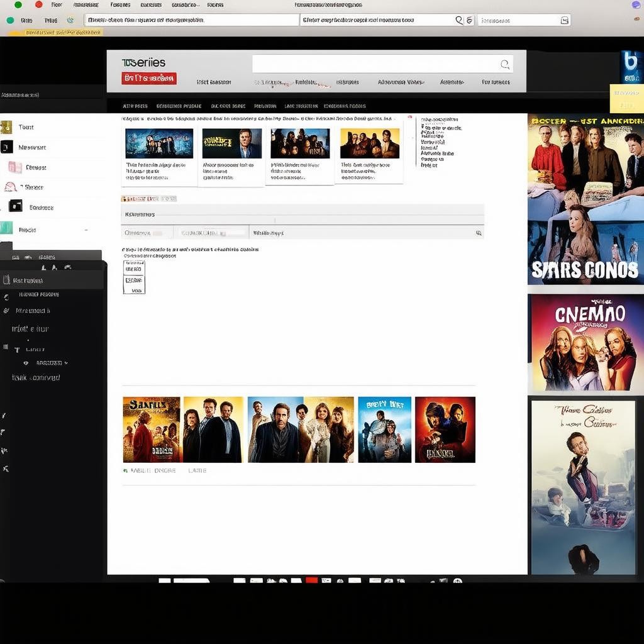Screen dimensions: 644x644
Task: Click the teal icon in the left sidebar
Action: click(6, 228)
